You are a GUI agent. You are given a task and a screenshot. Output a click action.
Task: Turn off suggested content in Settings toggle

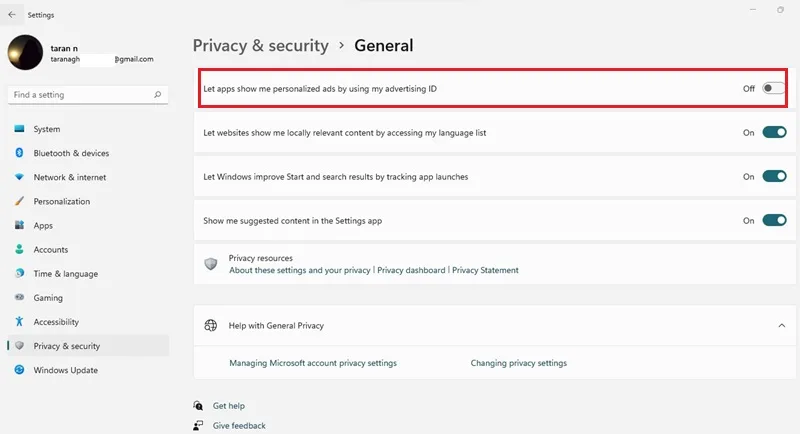774,220
